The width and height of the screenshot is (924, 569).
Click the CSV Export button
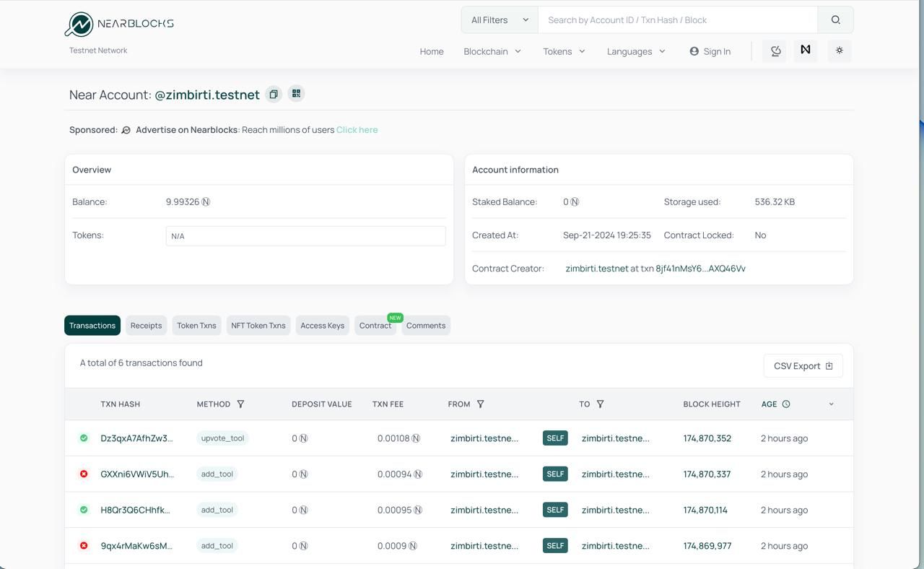pos(803,366)
